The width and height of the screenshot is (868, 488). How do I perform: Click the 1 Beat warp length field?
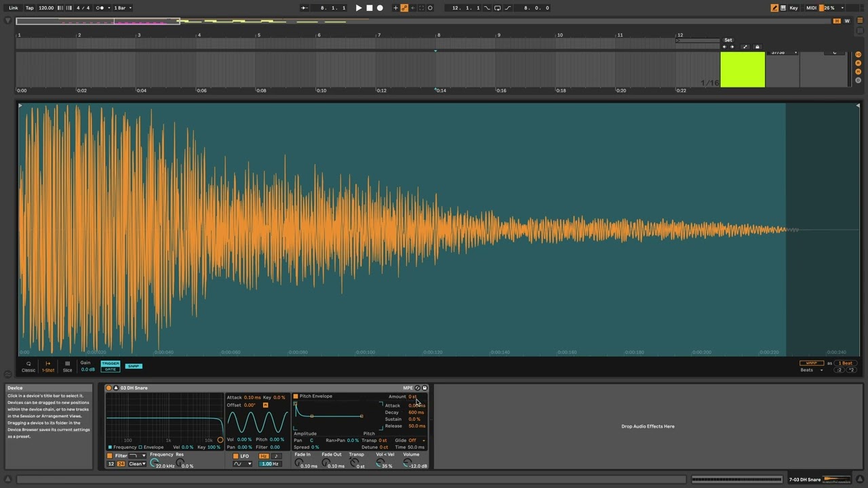point(846,363)
